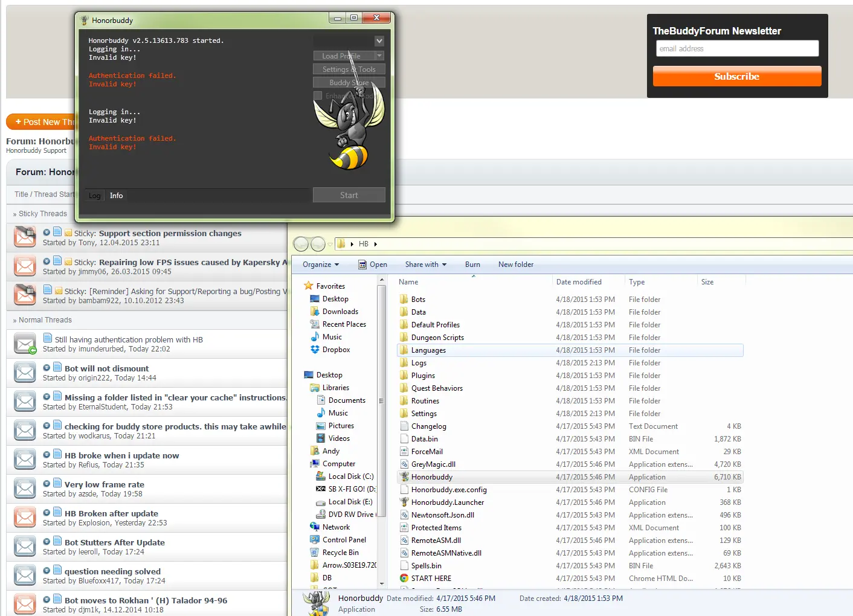Click envelope icon beside 'Very low frame rate' thread
Screen dimensions: 853x616
tap(25, 489)
